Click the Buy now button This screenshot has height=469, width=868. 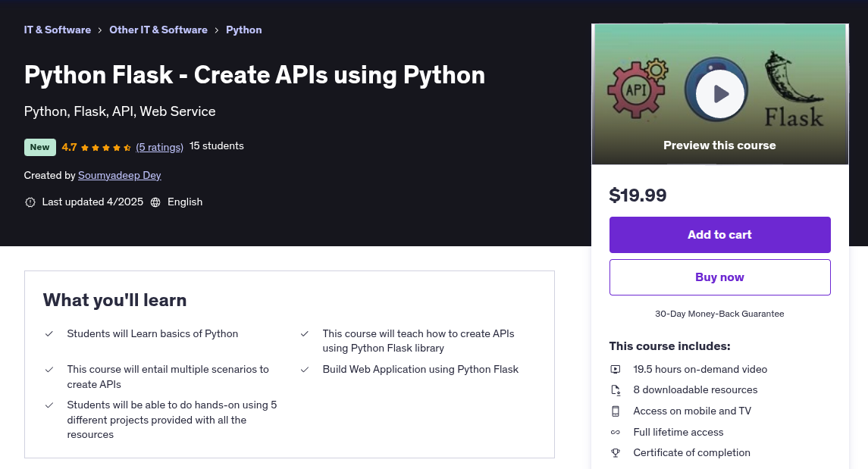[x=719, y=277]
